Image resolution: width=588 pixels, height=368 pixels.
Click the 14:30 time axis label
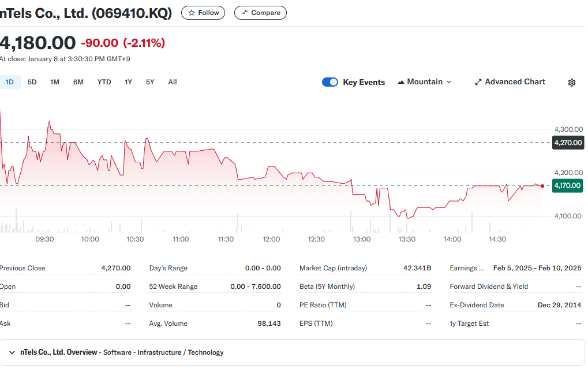(x=497, y=239)
